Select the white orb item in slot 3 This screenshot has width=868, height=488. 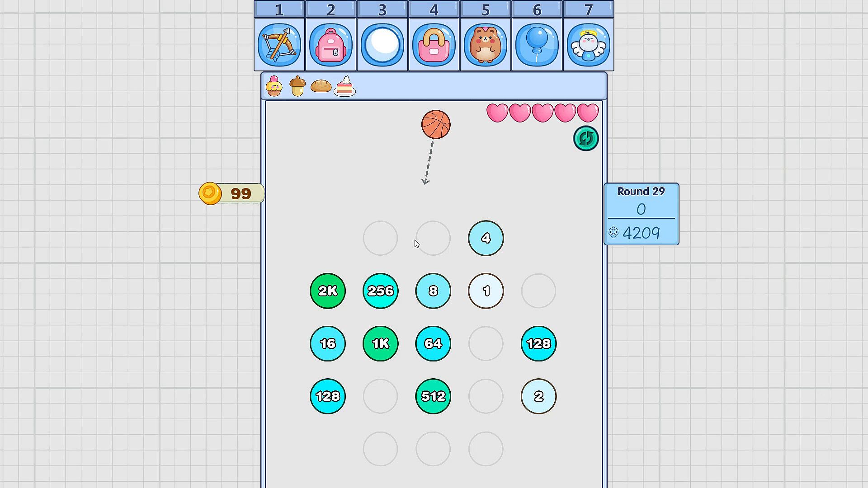(x=382, y=45)
